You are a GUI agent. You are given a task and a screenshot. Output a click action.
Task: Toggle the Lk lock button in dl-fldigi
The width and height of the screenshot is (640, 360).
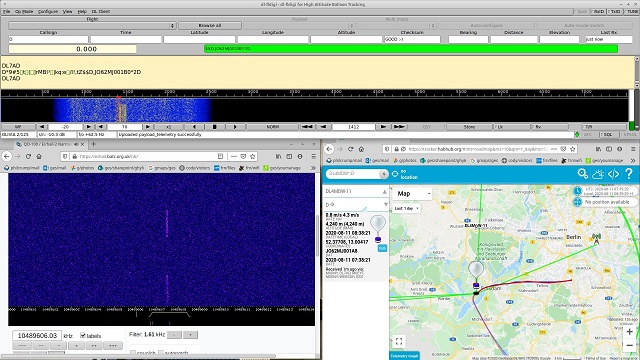pyautogui.click(x=512, y=127)
